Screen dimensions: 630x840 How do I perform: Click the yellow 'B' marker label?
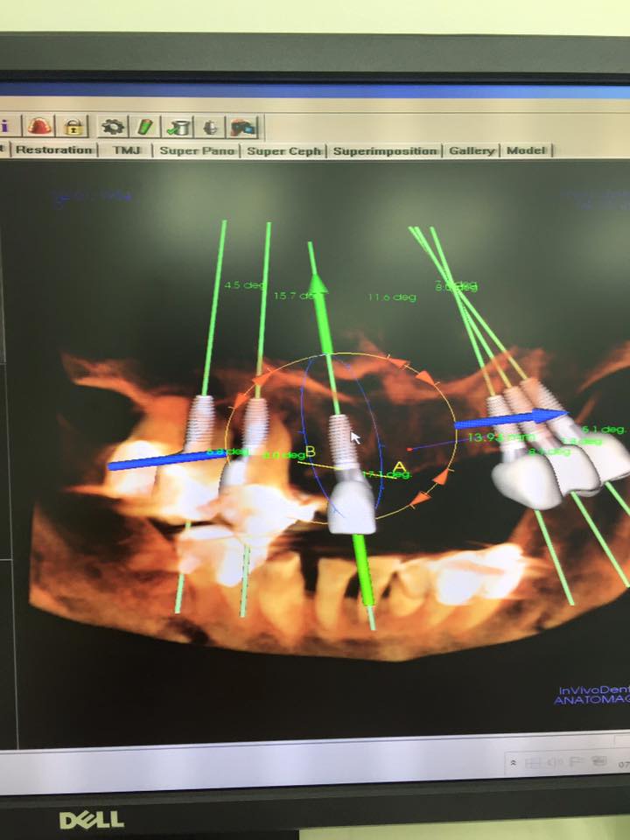coord(310,451)
